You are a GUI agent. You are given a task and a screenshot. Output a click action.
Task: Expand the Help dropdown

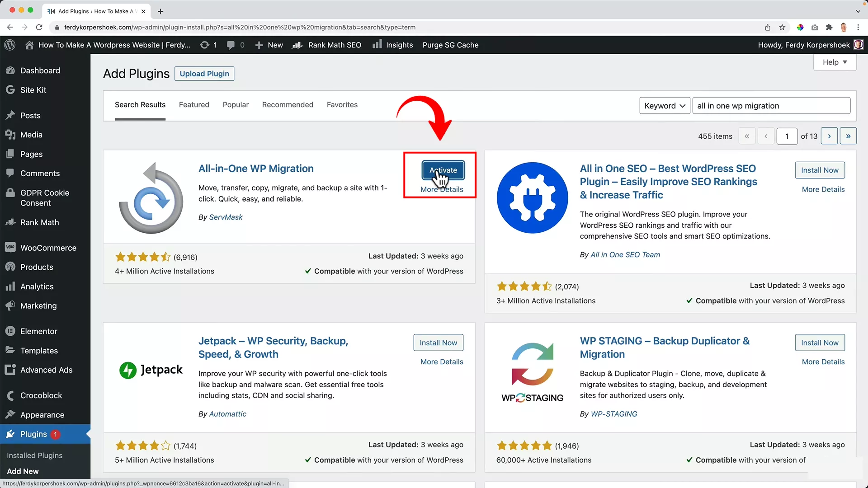tap(835, 62)
